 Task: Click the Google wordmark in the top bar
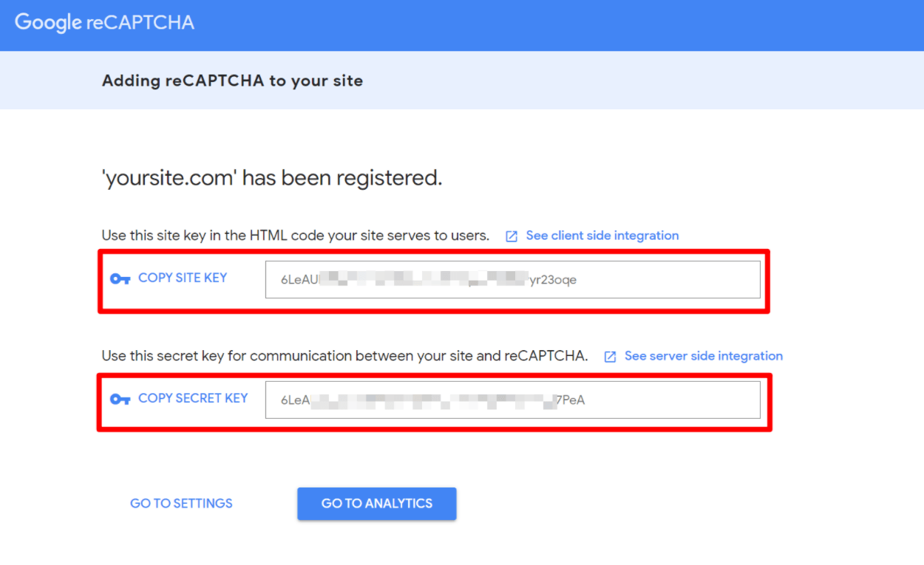tap(48, 23)
